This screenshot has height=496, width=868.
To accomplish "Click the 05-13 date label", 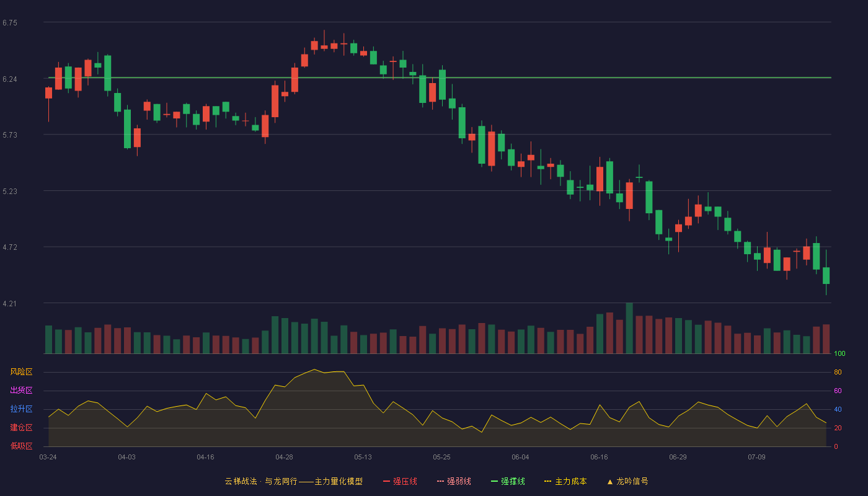I will (363, 457).
